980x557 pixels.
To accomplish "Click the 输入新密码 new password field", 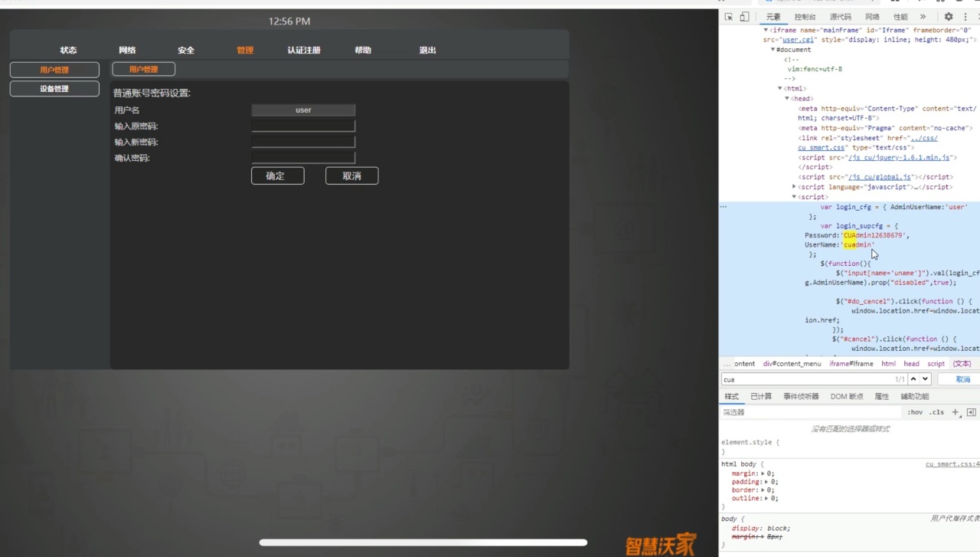I will (x=303, y=142).
